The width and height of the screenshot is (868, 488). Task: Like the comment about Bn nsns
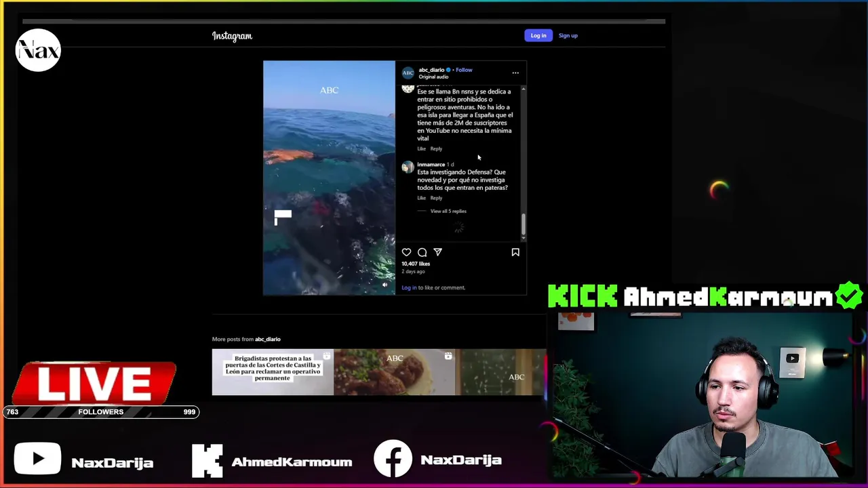[x=421, y=148]
